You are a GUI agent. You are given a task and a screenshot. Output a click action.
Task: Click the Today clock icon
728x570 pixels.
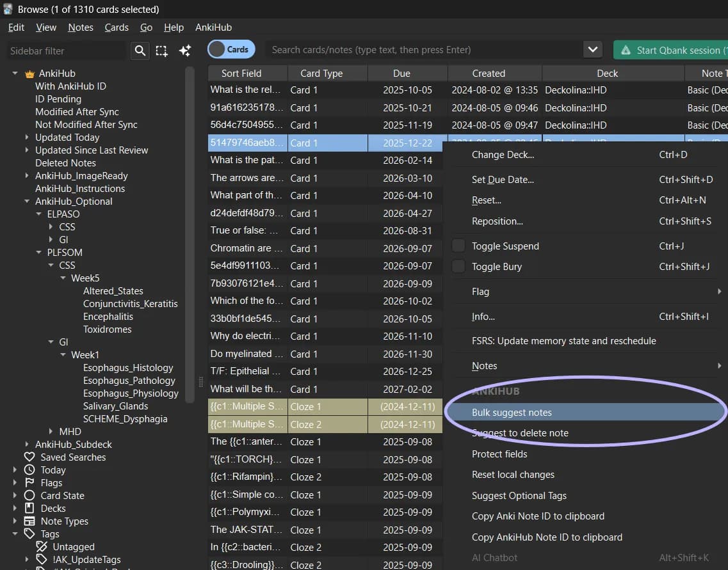click(x=29, y=470)
